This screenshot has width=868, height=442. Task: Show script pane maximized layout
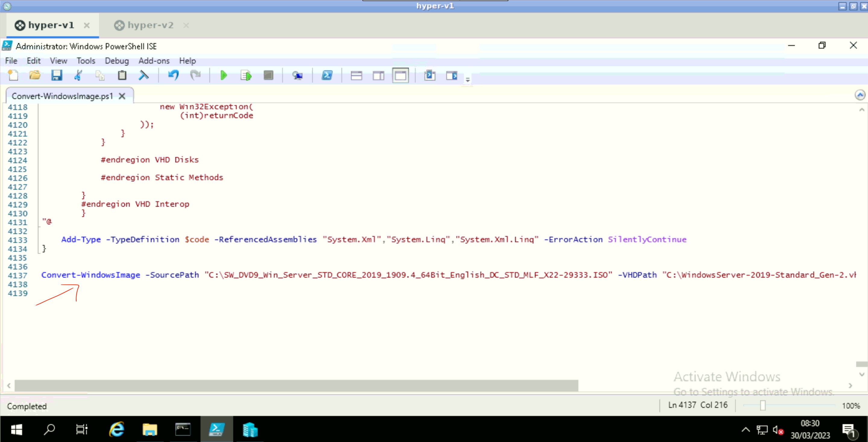pos(401,75)
